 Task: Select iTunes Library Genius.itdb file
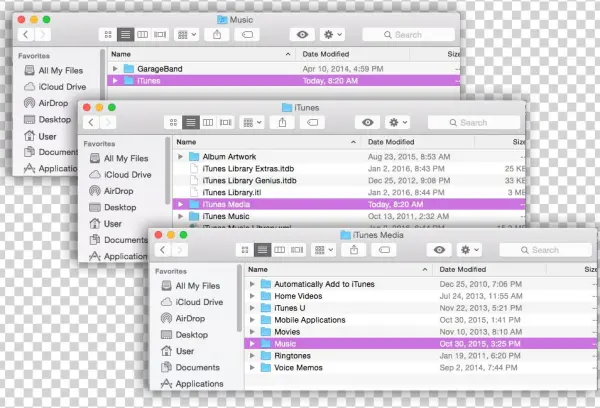[349, 180]
